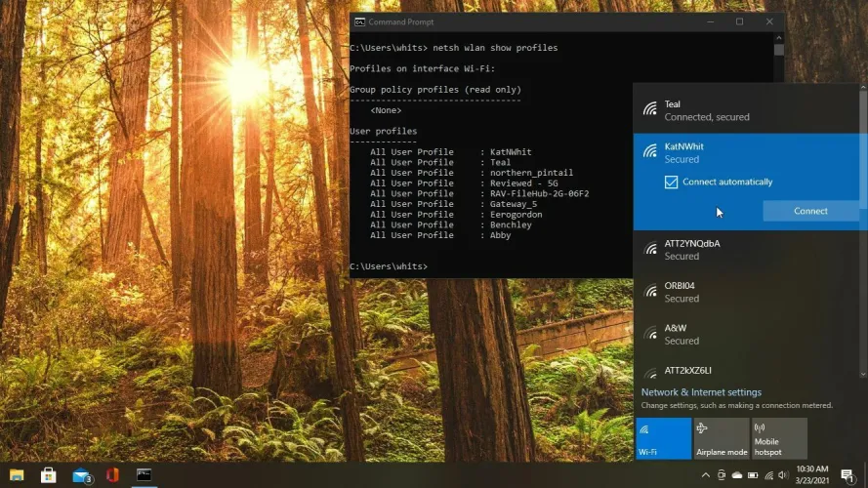Open File Explorer from the taskbar

tap(17, 475)
